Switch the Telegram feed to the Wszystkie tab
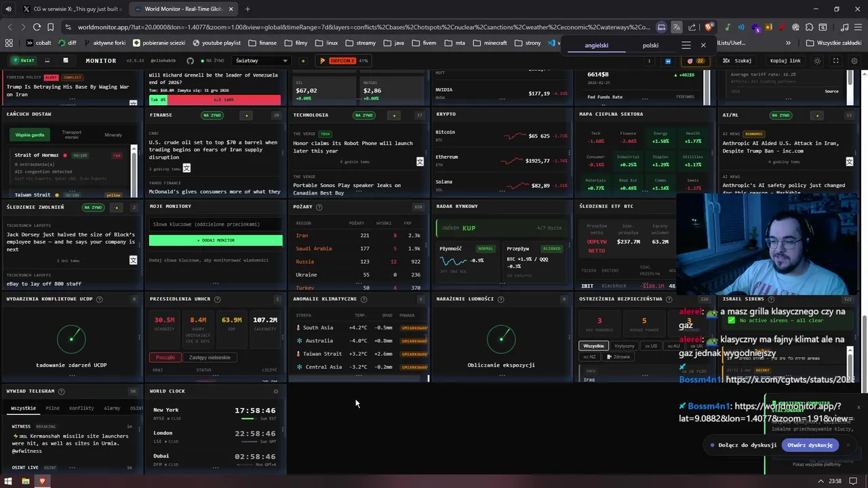Viewport: 868px width, 488px height. tap(24, 408)
